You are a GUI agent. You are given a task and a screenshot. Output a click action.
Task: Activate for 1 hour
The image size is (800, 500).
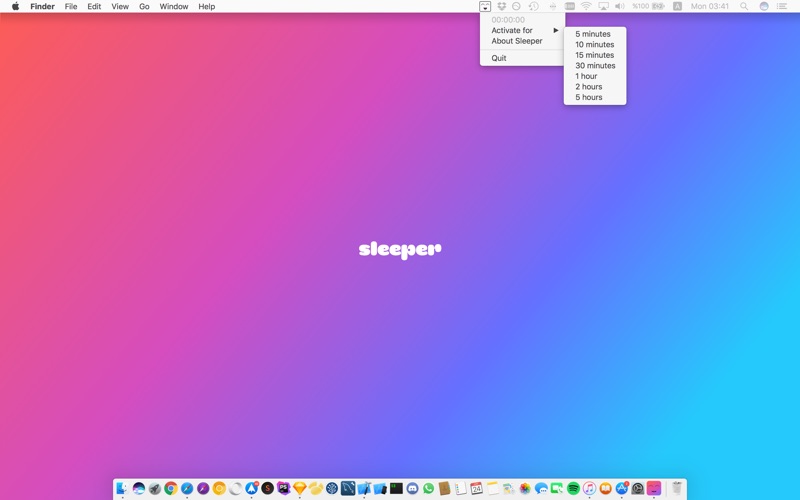pyautogui.click(x=595, y=76)
